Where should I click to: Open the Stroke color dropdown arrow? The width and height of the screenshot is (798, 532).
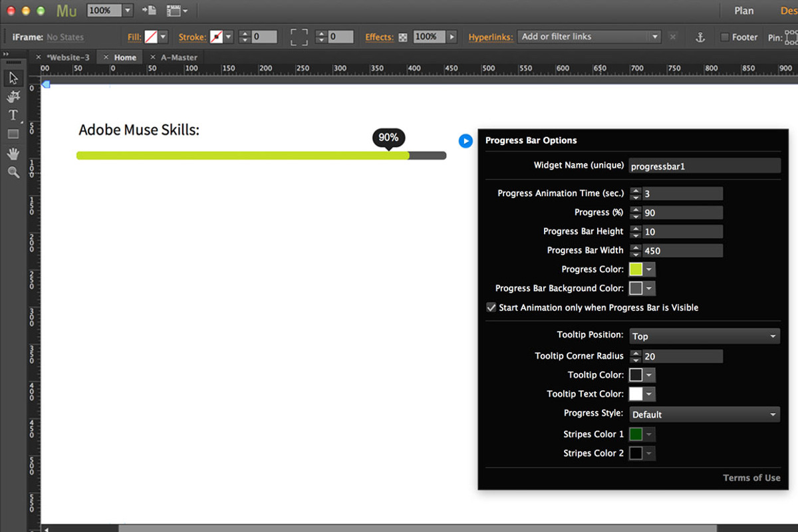229,37
